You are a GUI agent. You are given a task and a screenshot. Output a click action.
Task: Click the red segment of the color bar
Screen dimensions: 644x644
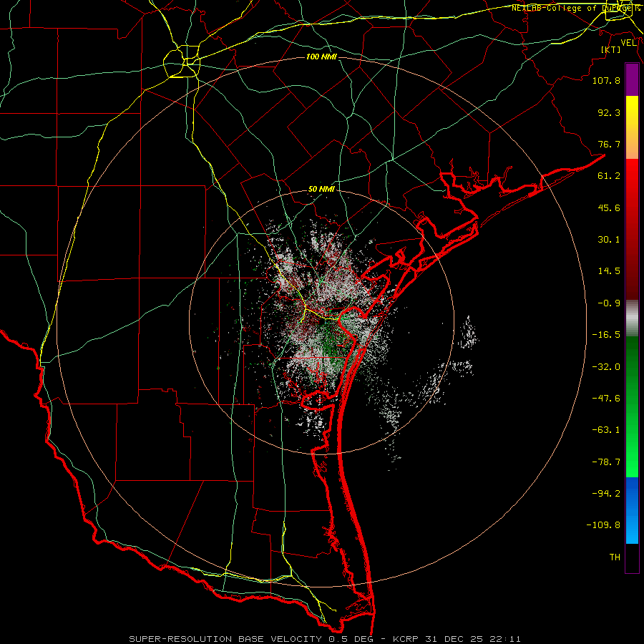tap(632, 230)
